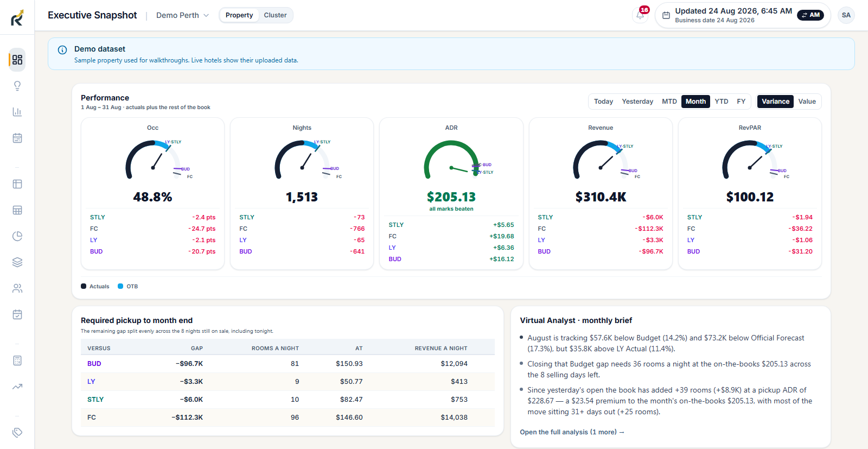Image resolution: width=868 pixels, height=449 pixels.
Task: Open the tags icon in sidebar
Action: (17, 433)
